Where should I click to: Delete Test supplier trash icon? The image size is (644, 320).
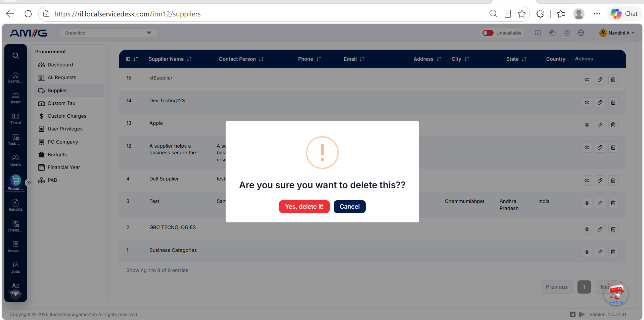(613, 203)
